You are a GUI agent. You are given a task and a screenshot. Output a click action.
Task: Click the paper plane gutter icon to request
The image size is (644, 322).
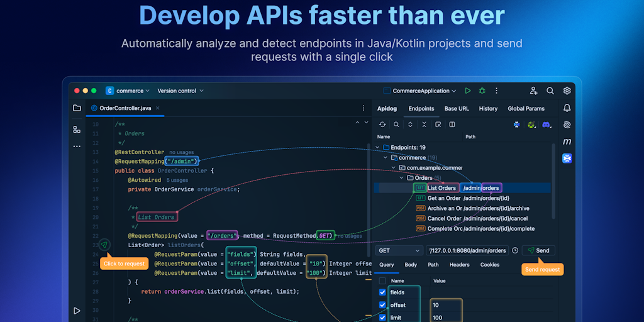[104, 245]
